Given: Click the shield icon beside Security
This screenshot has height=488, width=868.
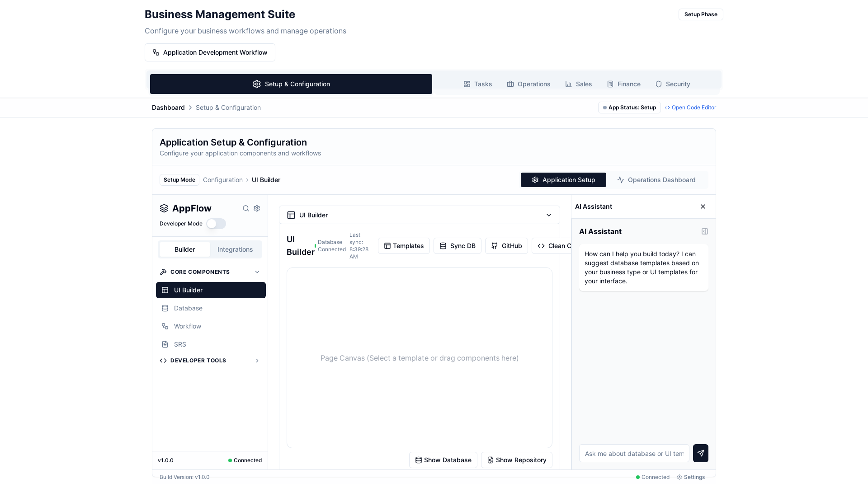Looking at the screenshot, I should [659, 84].
